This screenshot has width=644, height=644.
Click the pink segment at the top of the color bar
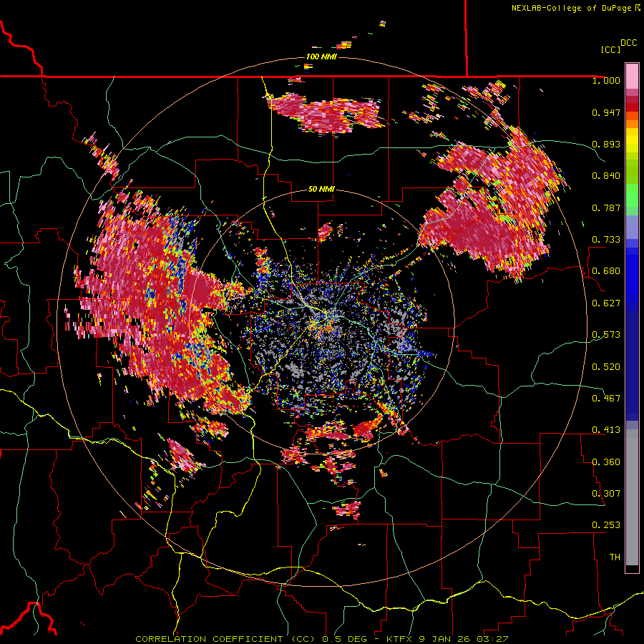click(632, 77)
